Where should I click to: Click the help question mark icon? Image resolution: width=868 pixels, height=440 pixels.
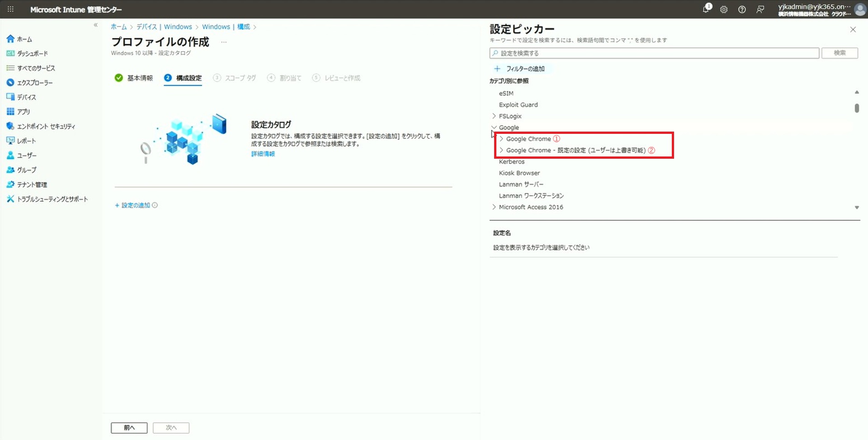coord(742,9)
